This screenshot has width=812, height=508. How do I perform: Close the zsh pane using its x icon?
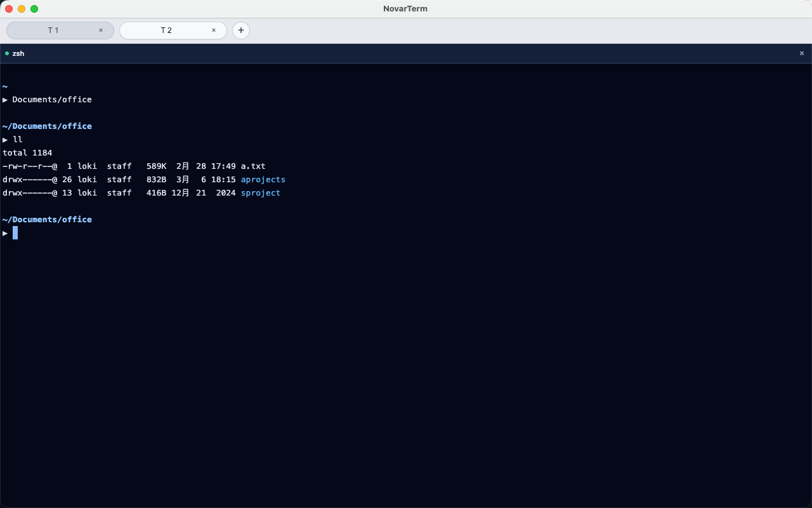(x=802, y=53)
